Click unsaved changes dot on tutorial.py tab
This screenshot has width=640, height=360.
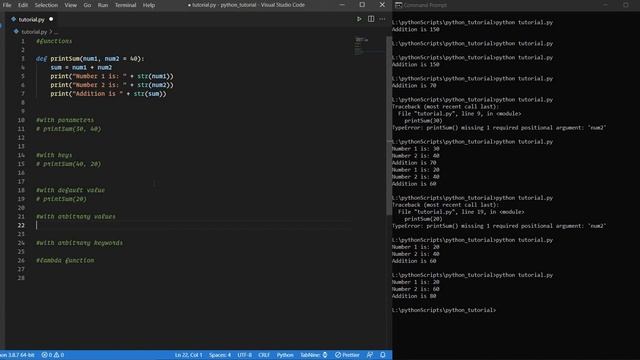pos(51,19)
